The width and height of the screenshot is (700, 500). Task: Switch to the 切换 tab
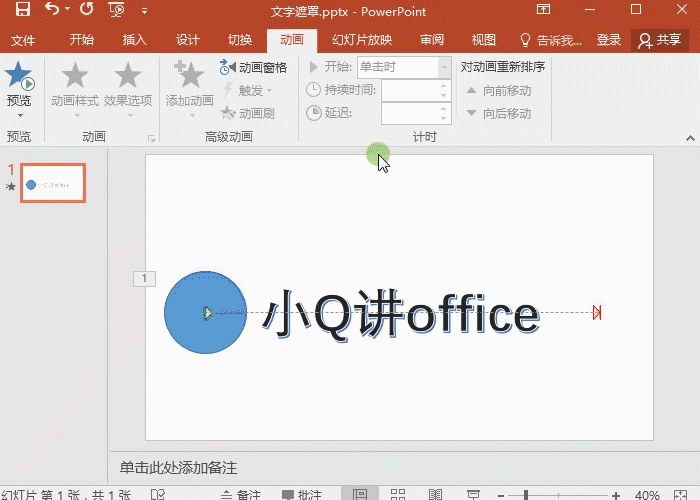[240, 40]
